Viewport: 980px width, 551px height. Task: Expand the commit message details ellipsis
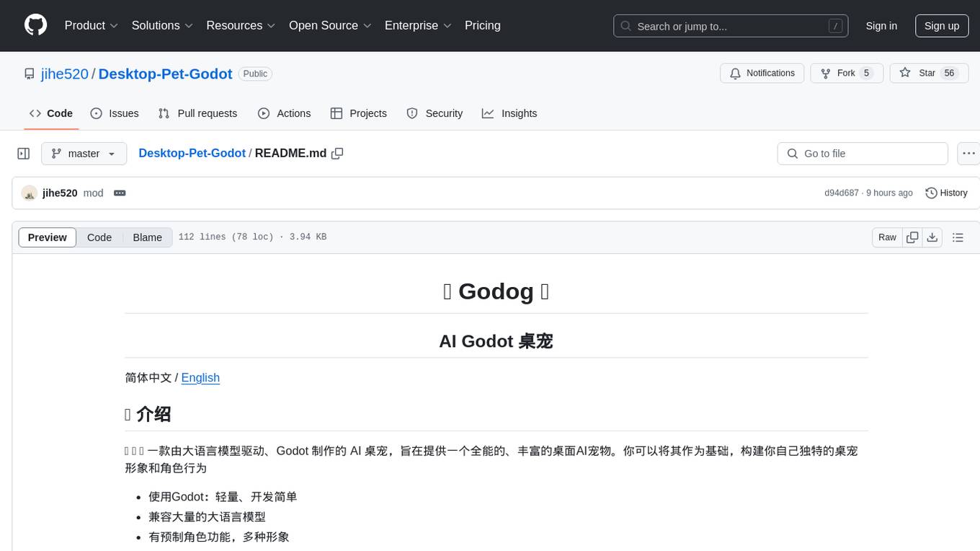[x=120, y=193]
